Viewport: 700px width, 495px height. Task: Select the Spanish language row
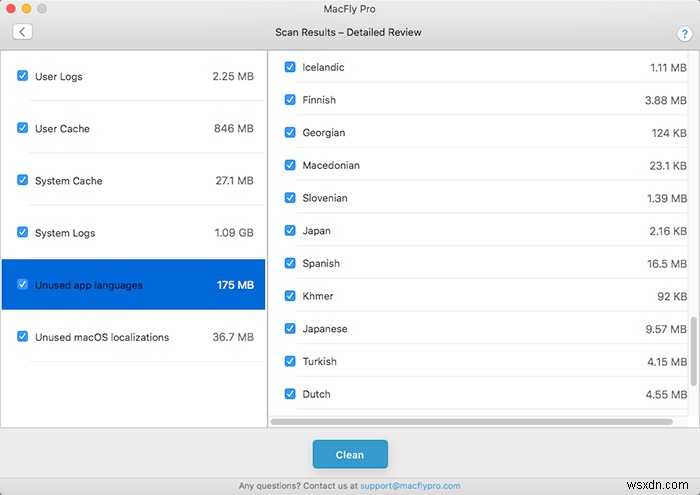480,264
